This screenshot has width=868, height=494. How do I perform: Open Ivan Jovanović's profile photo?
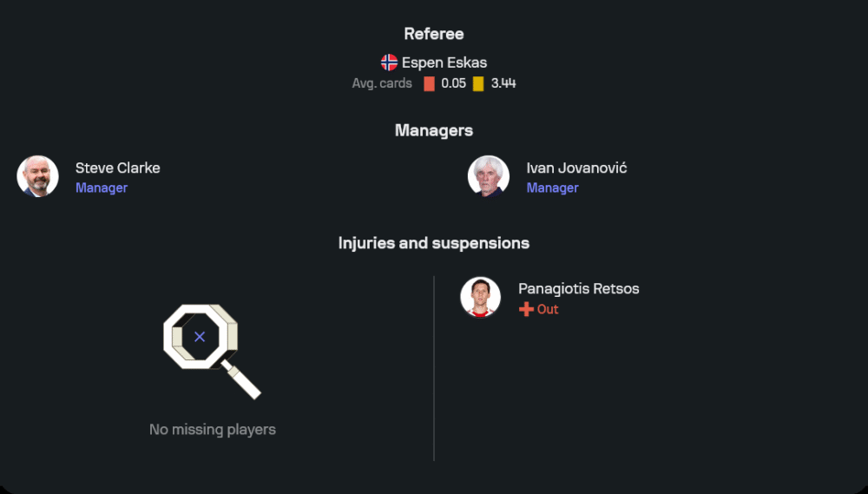[x=489, y=176]
